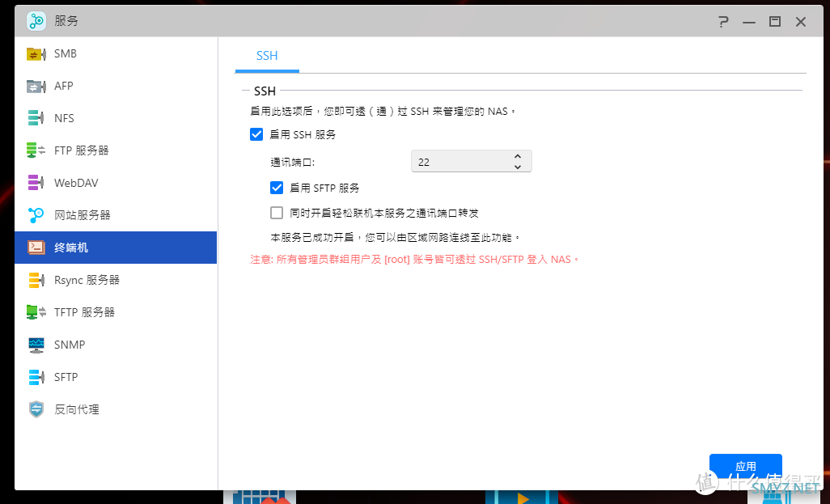The height and width of the screenshot is (504, 830).
Task: Uncheck 启用 SFTP 服务
Action: (277, 188)
